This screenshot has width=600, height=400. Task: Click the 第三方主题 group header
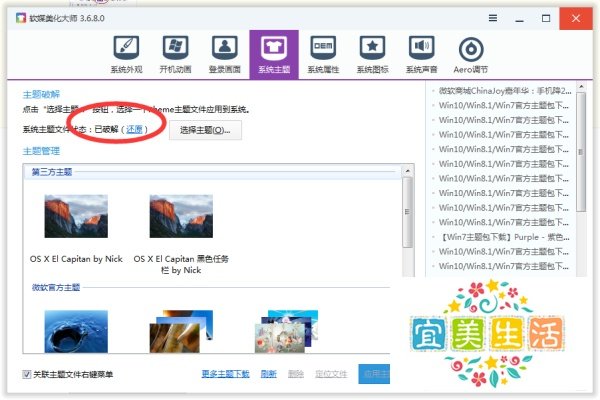pyautogui.click(x=52, y=172)
